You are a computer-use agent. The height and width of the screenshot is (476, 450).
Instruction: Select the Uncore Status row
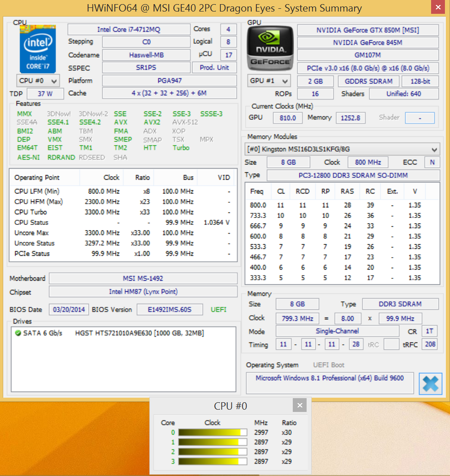coord(123,243)
